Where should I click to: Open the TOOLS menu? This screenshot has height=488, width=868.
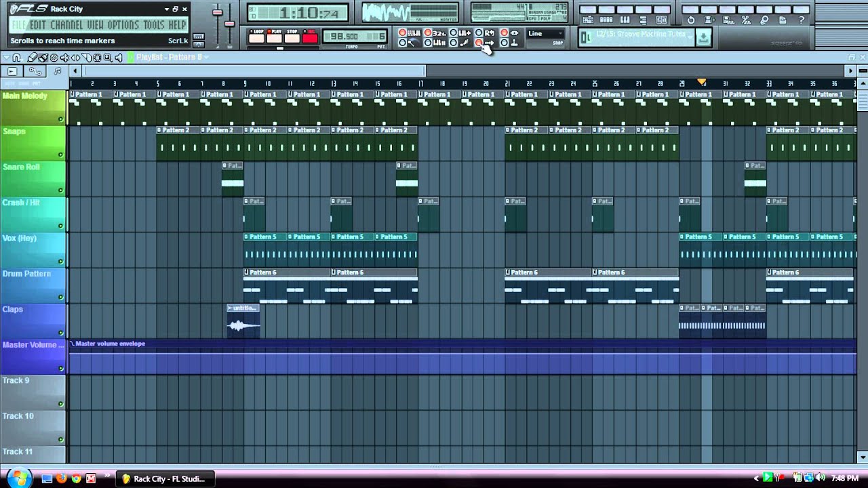154,25
